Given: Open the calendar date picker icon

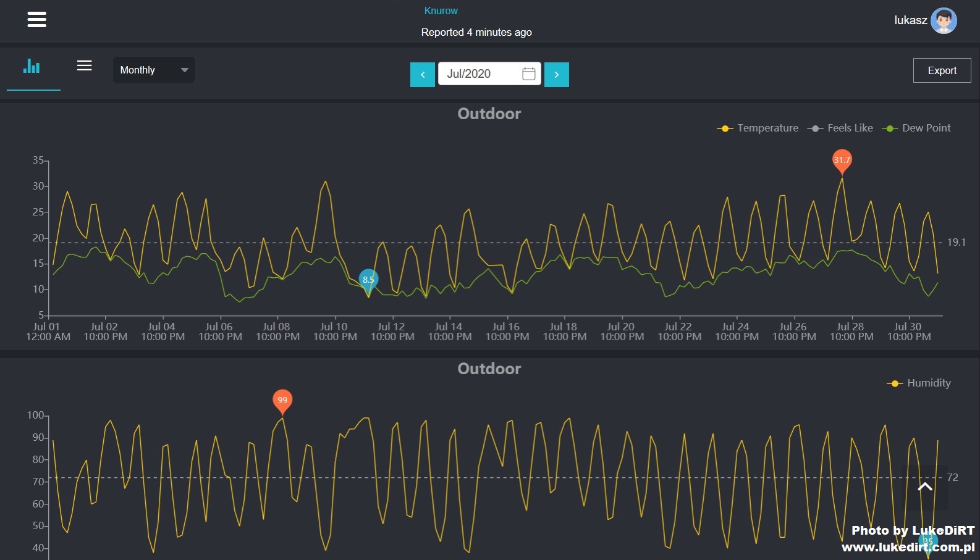Looking at the screenshot, I should tap(528, 74).
